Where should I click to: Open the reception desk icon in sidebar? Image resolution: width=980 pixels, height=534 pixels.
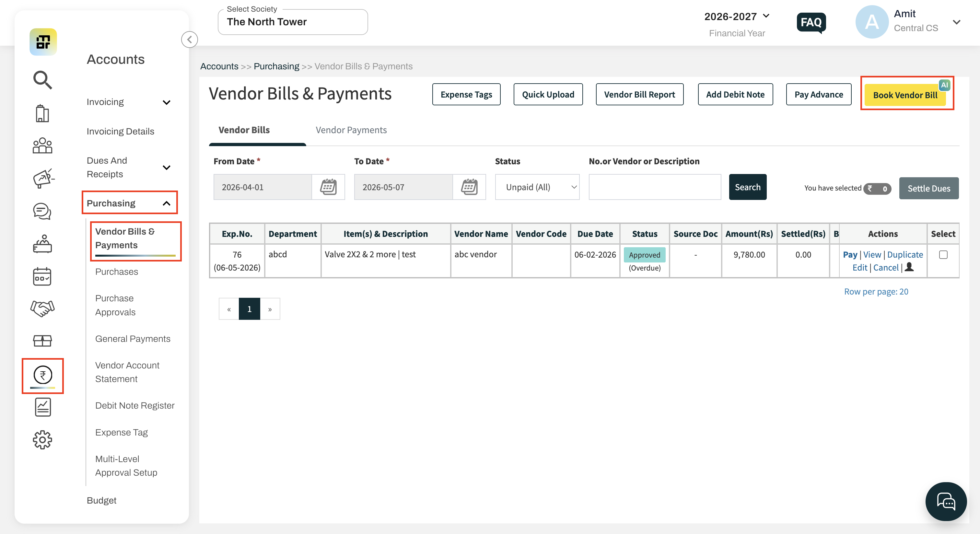[x=42, y=243]
